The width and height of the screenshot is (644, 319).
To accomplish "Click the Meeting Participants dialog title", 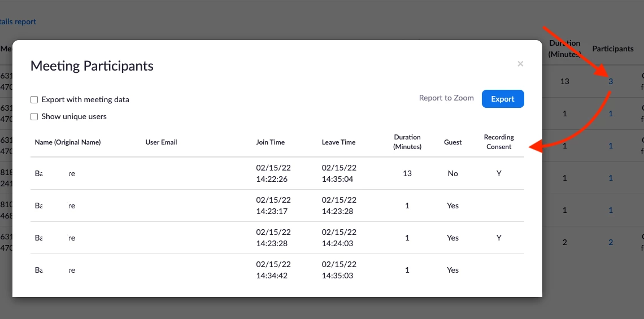I will point(92,65).
